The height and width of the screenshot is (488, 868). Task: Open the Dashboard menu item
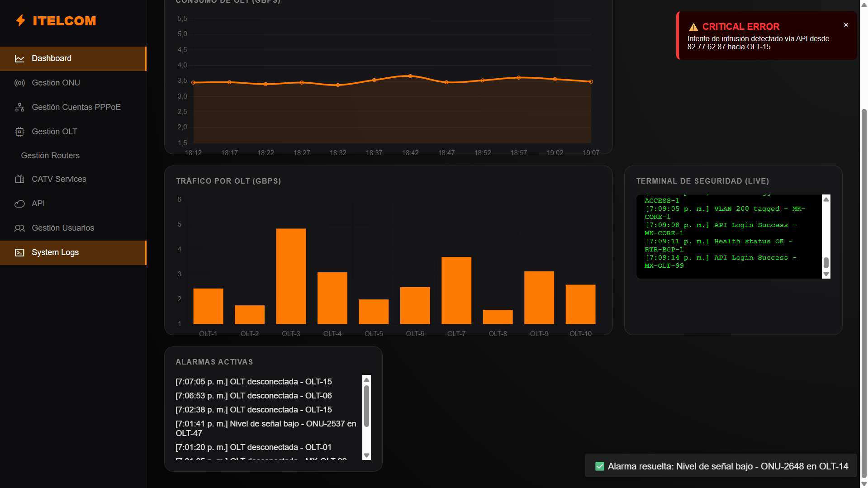tap(73, 59)
